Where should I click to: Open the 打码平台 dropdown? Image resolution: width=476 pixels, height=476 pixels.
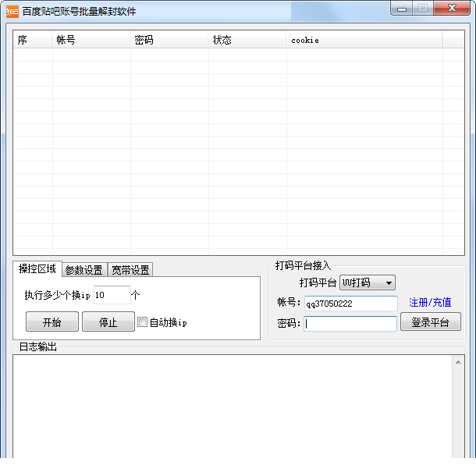(x=367, y=283)
